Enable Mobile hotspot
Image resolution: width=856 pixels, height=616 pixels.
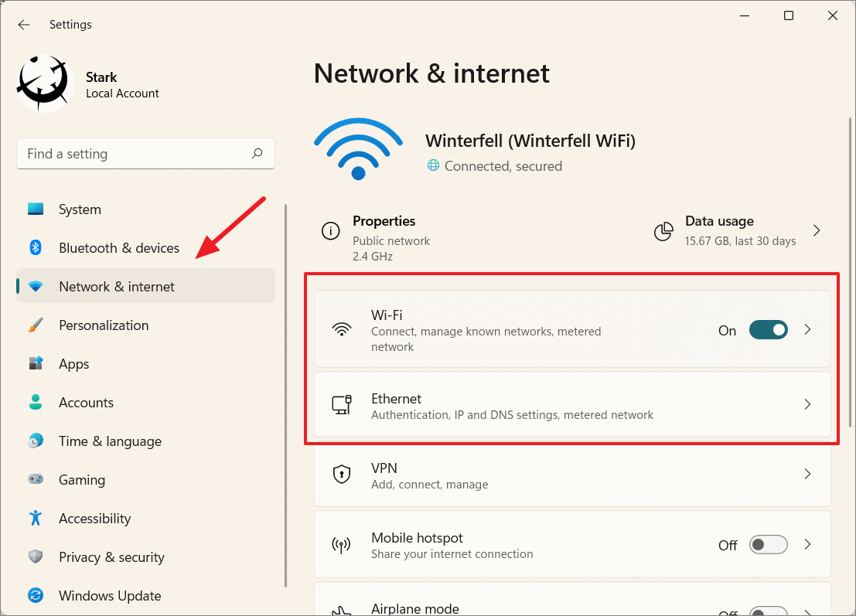click(x=768, y=544)
